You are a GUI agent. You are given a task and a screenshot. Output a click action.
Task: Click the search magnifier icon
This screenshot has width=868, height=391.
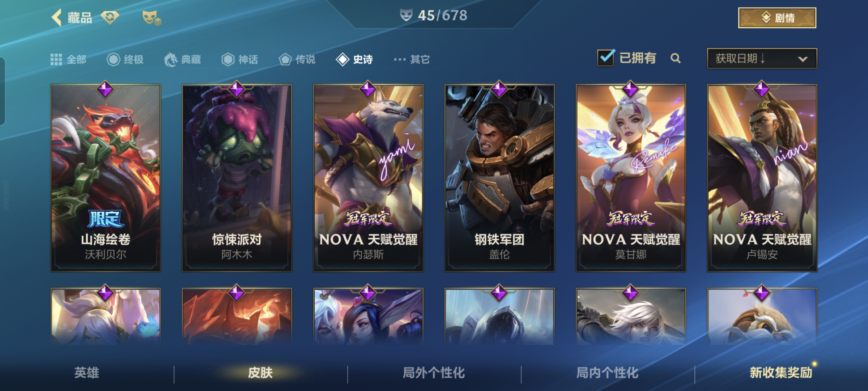point(675,58)
